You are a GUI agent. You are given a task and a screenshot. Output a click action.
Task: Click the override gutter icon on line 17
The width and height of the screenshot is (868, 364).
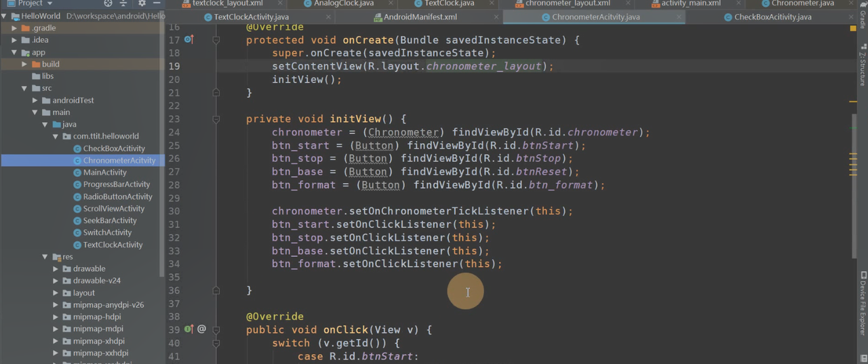click(x=189, y=40)
